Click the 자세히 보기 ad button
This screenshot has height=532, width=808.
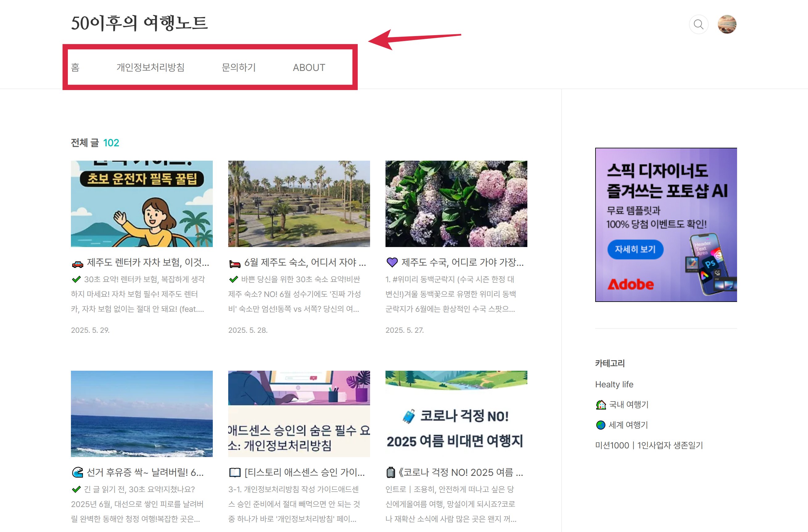(635, 249)
